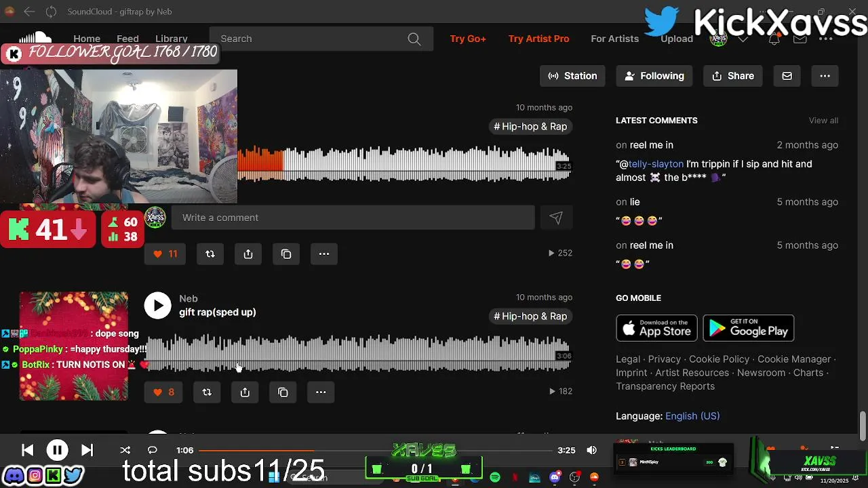868x488 pixels.
Task: Change language English (US)
Action: point(692,416)
